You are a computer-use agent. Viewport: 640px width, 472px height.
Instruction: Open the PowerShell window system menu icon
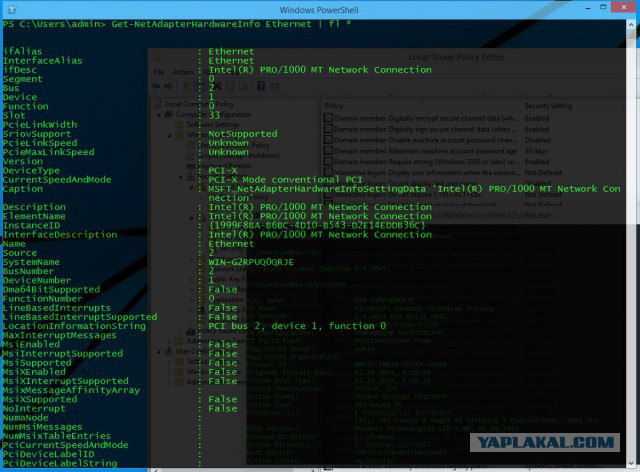click(12, 9)
